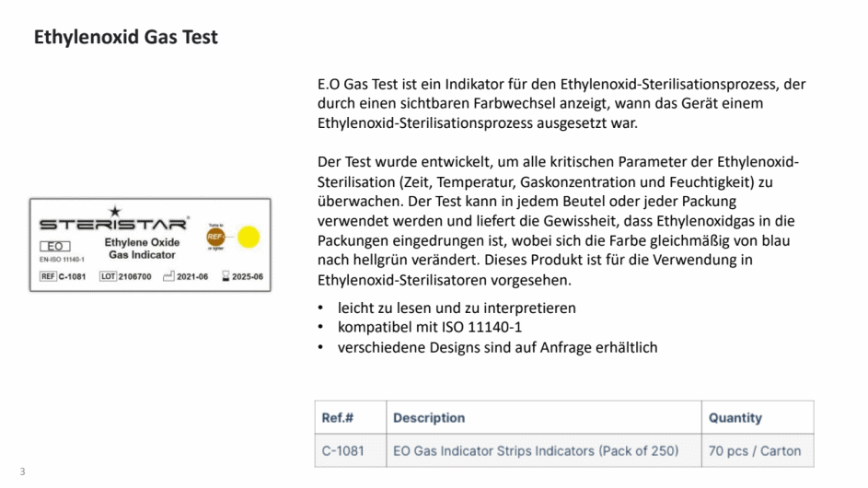Click the Quantity table column header

758,418
